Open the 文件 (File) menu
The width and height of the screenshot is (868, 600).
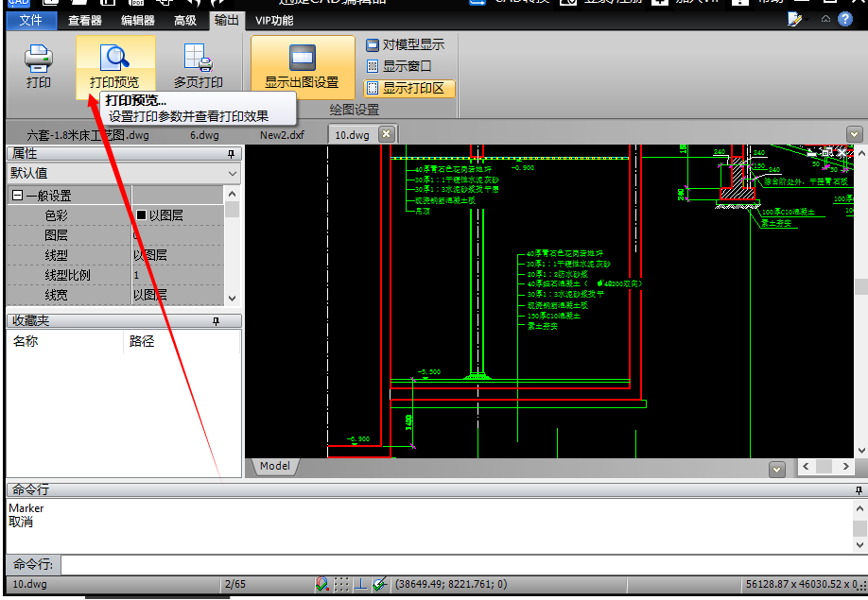click(31, 21)
